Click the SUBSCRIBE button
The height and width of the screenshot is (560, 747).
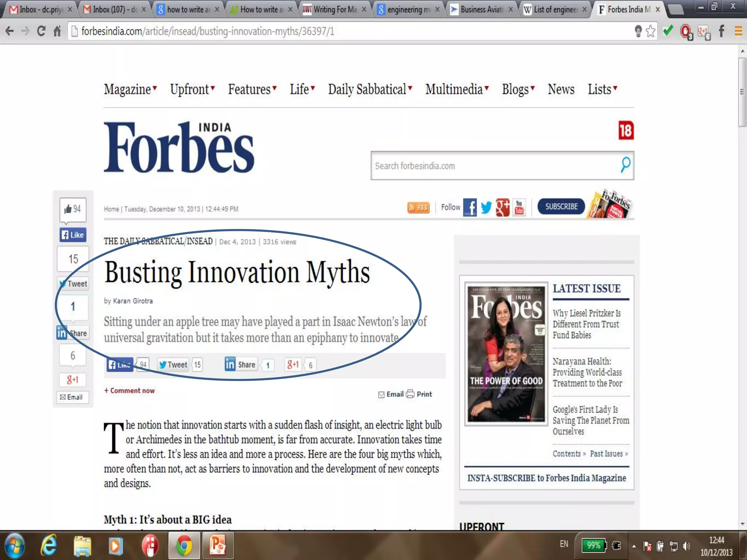(x=561, y=207)
